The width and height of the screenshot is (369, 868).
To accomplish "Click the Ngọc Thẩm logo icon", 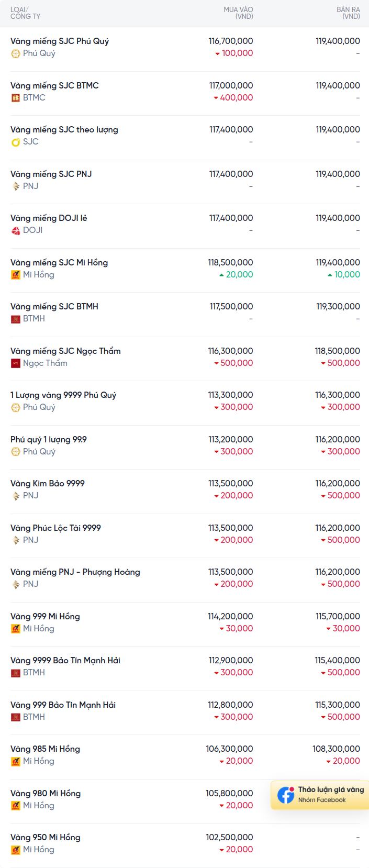I will [x=16, y=363].
